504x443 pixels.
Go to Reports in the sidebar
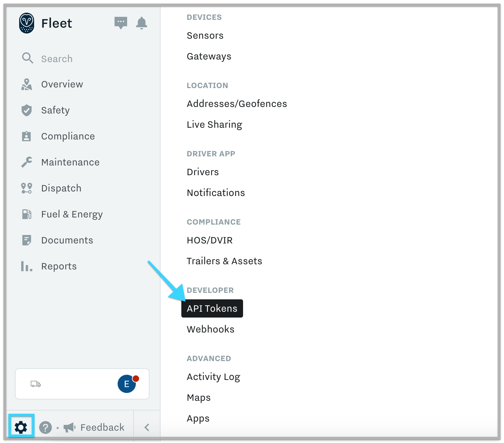(x=59, y=266)
